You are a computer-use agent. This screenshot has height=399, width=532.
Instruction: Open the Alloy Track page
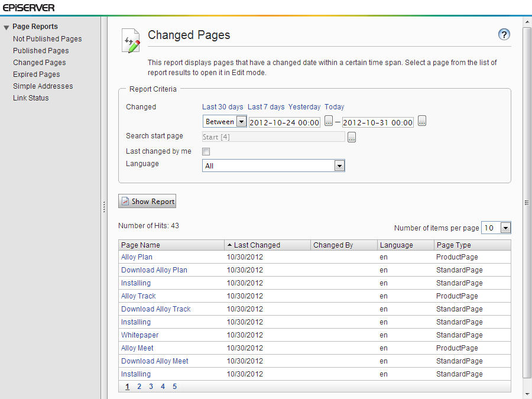138,296
